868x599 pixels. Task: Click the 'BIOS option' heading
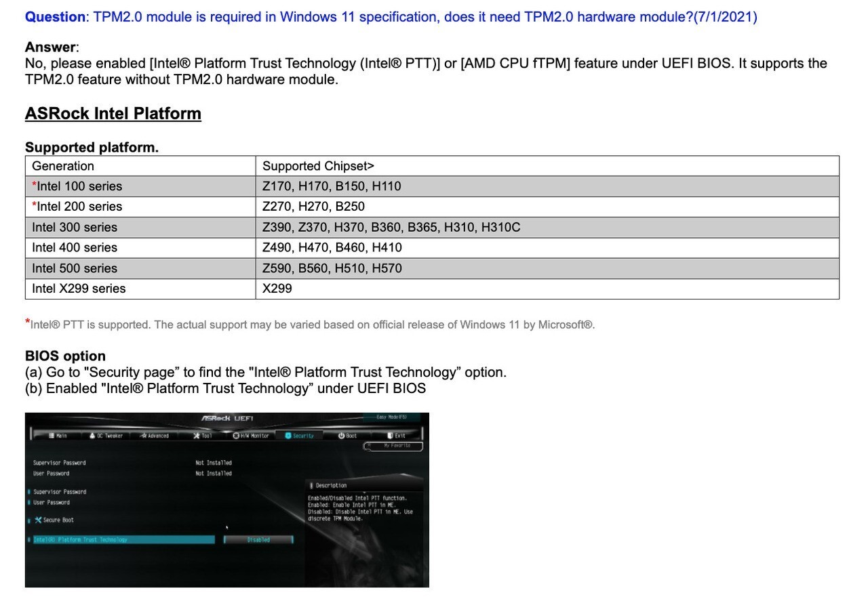click(65, 356)
